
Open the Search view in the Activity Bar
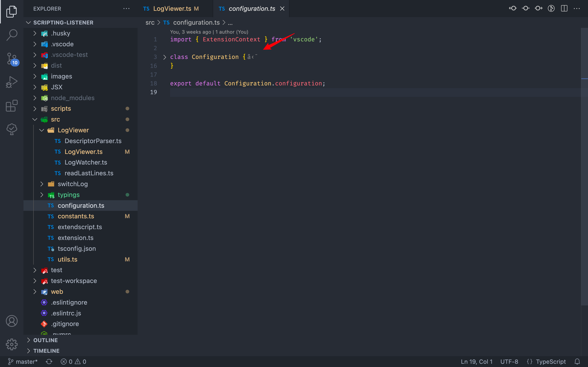tap(12, 35)
